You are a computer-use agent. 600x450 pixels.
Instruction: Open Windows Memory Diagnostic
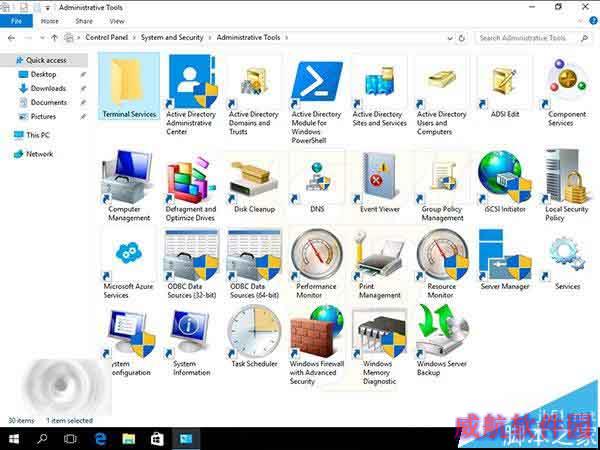(x=379, y=345)
